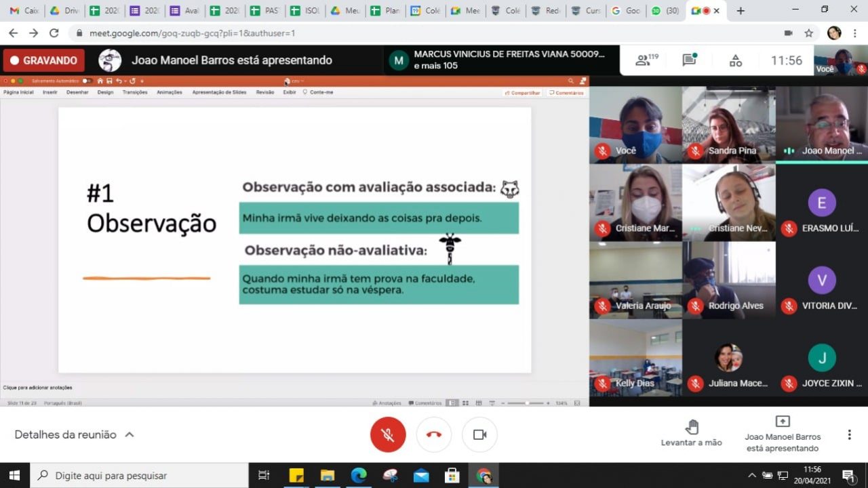Open Microsoft Edge from the taskbar
Screen dimensions: 868x488
tap(359, 475)
